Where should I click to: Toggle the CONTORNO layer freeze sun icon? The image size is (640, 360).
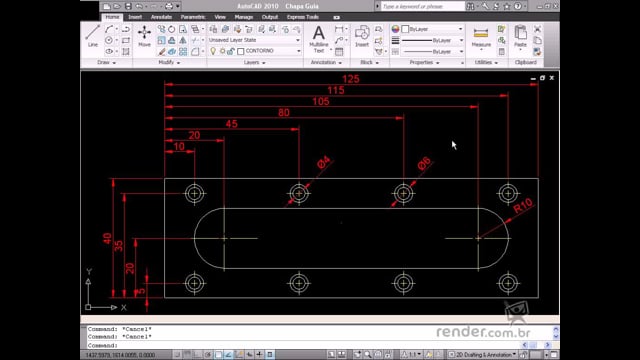pyautogui.click(x=222, y=51)
